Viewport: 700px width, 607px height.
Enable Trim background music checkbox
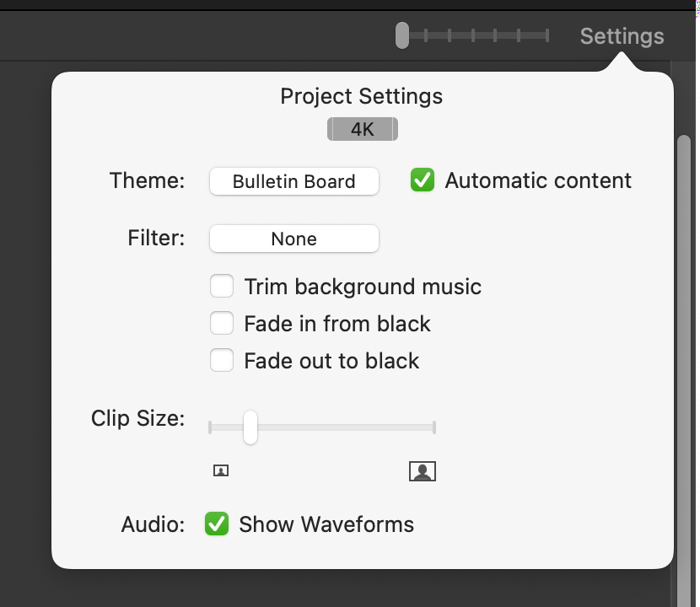pos(222,286)
